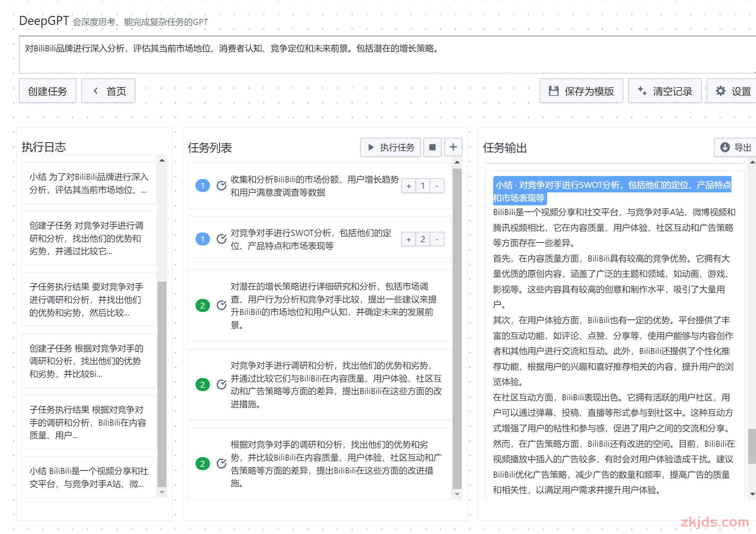Increase the level of the 收集和分析BiliBili task with plus
The image size is (756, 534).
point(409,186)
